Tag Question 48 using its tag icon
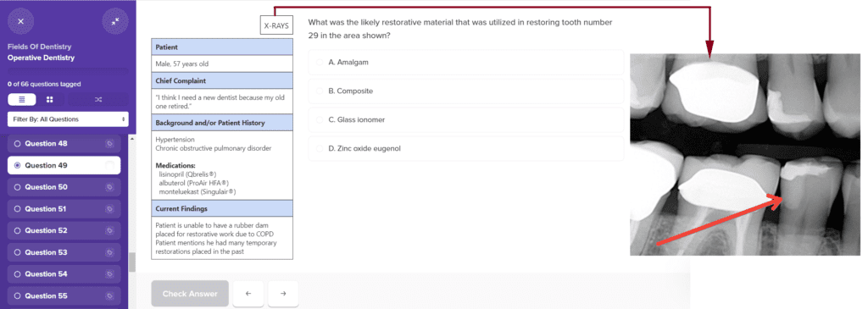The height and width of the screenshot is (309, 868). point(109,144)
